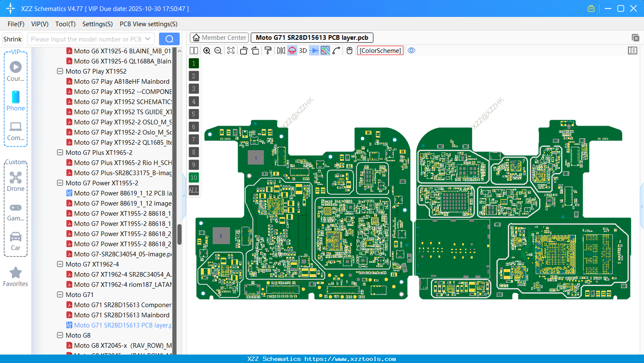Switch to the 3D board view
This screenshot has width=644, height=363.
[x=302, y=50]
